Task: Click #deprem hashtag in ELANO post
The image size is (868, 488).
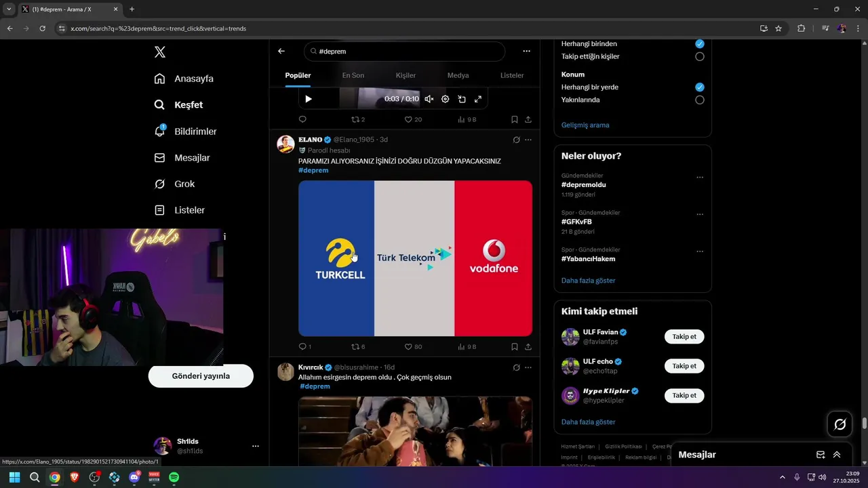Action: click(313, 170)
